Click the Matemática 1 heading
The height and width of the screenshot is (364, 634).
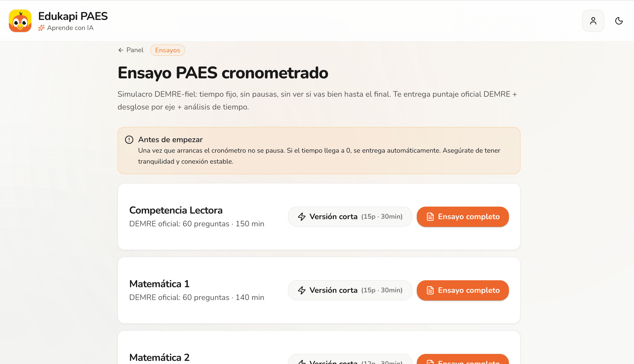(x=159, y=284)
